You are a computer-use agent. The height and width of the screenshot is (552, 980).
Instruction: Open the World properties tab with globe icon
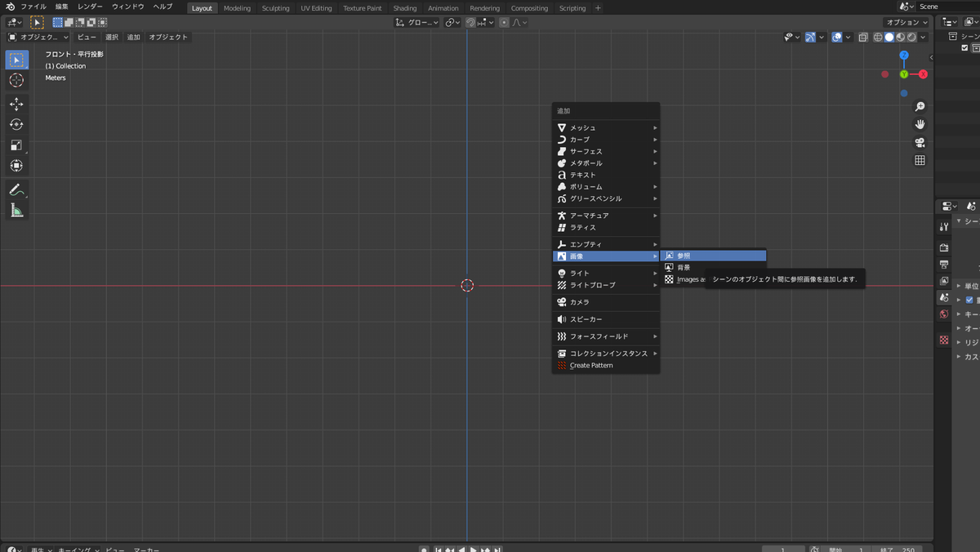coord(944,314)
